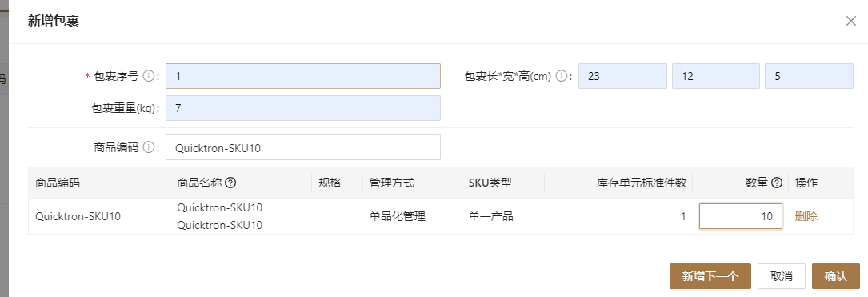Click 删除 link in the product row

pos(806,217)
